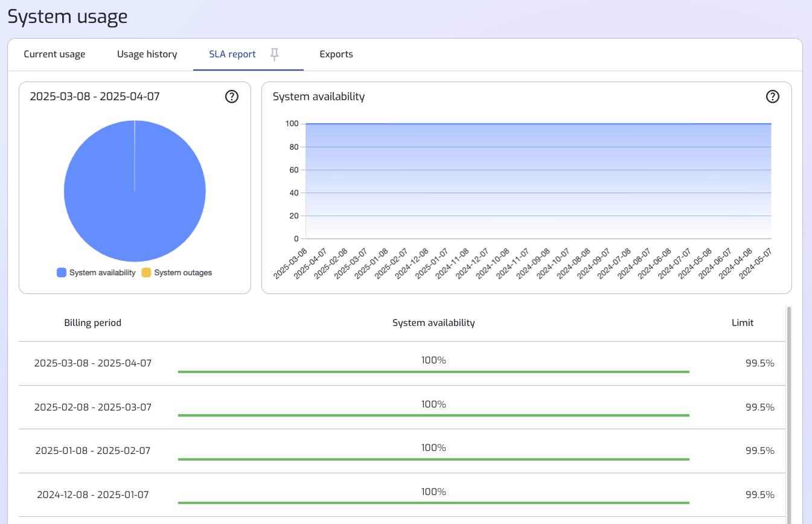Image resolution: width=812 pixels, height=524 pixels.
Task: Select the 2025-03-08 - 2025-04-07 billing row
Action: point(93,363)
